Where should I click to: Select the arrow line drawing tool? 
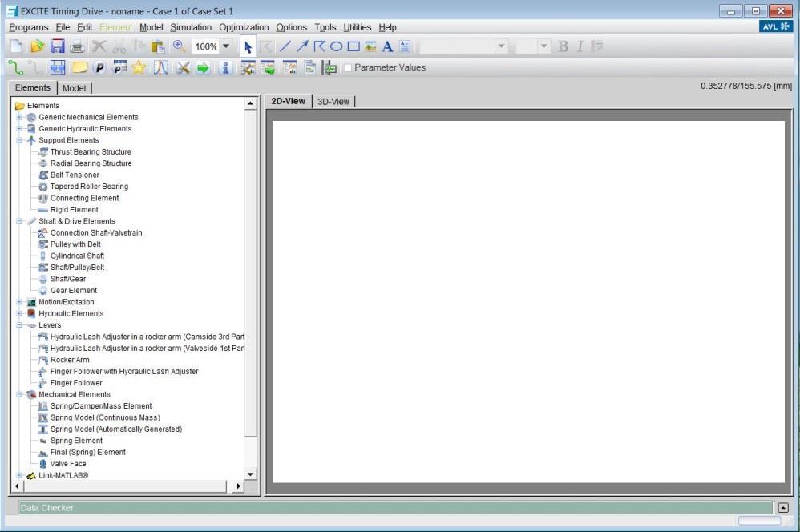(x=302, y=47)
